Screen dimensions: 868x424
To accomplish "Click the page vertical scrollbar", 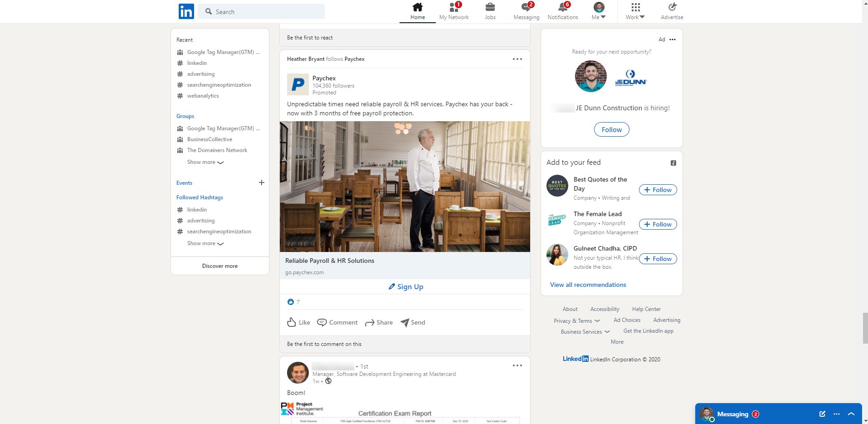I will 864,328.
